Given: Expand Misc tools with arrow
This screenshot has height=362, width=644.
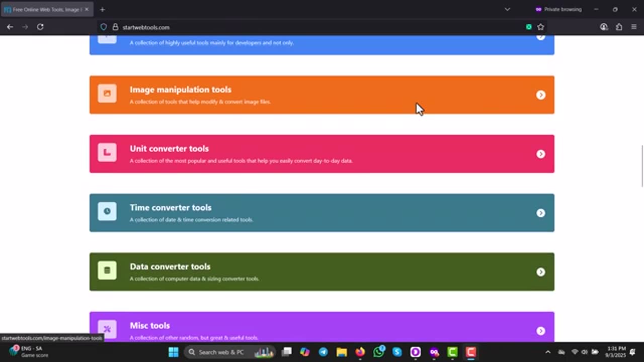Looking at the screenshot, I should pyautogui.click(x=541, y=331).
